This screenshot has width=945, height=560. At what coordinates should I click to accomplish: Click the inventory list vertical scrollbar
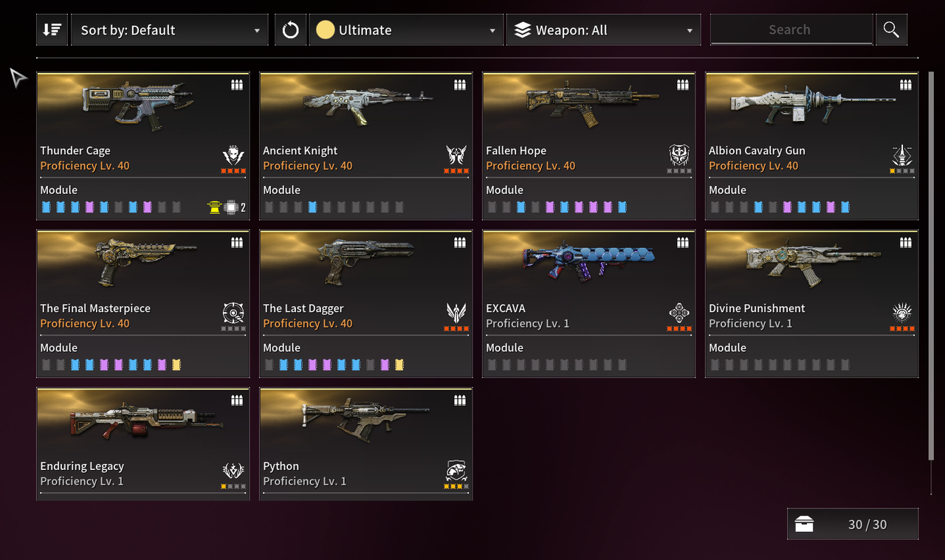tap(930, 266)
